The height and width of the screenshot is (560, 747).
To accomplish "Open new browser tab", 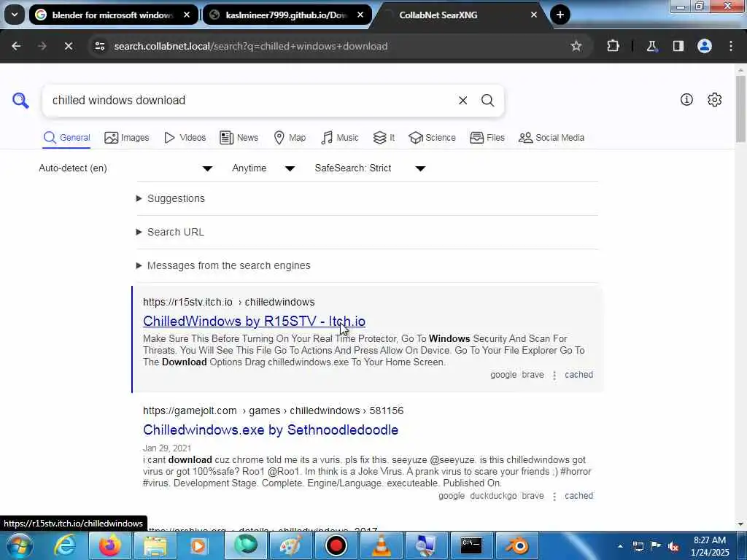I will pyautogui.click(x=560, y=15).
